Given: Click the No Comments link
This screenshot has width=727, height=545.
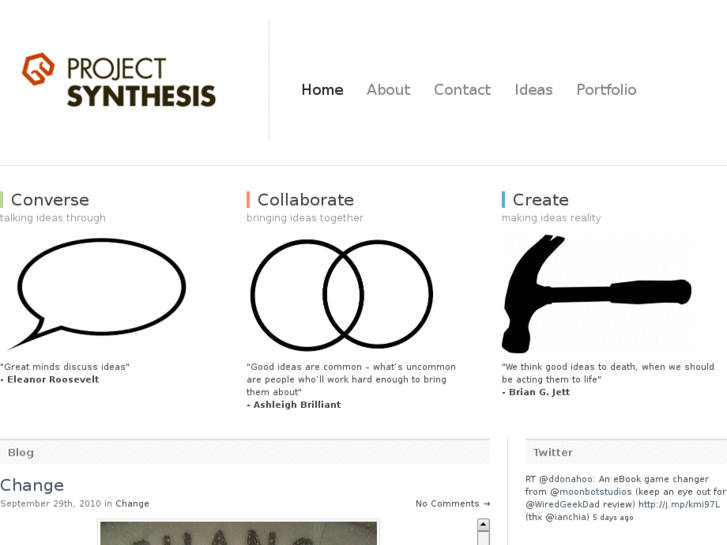Looking at the screenshot, I should coord(452,504).
